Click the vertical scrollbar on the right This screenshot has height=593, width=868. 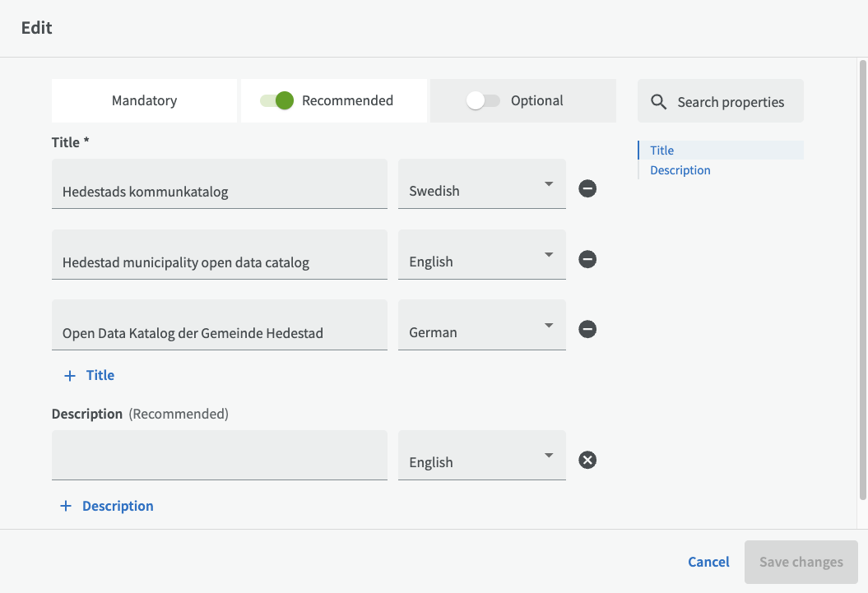coord(862,280)
